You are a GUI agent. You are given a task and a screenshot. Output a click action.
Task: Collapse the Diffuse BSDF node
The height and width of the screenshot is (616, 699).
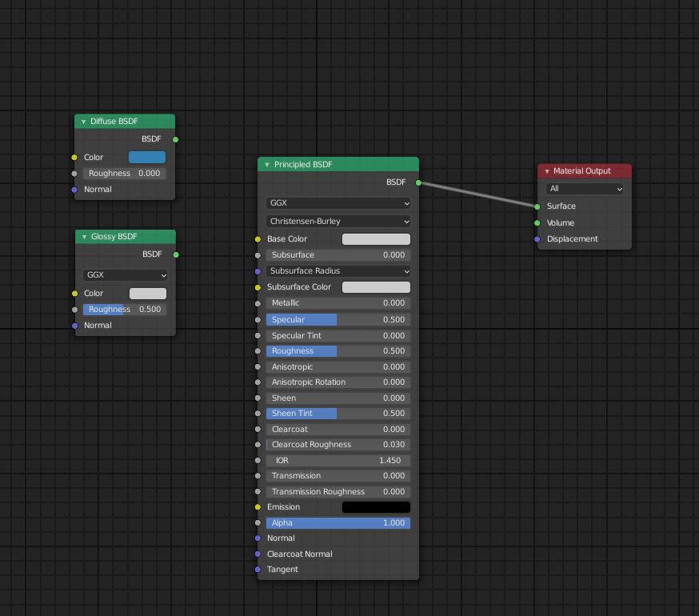[83, 122]
